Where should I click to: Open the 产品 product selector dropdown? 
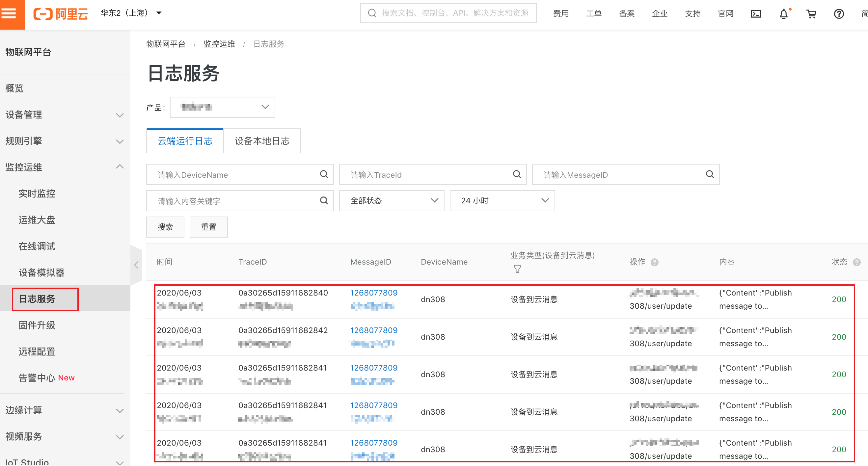pos(222,107)
